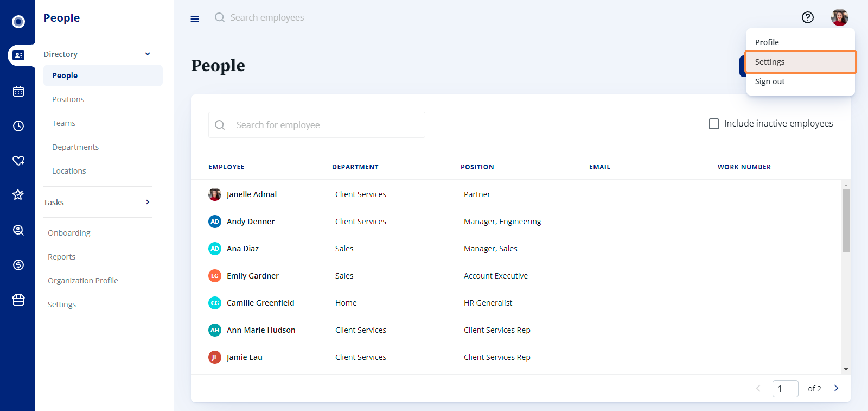
Task: Open Reports in left navigation
Action: click(62, 257)
